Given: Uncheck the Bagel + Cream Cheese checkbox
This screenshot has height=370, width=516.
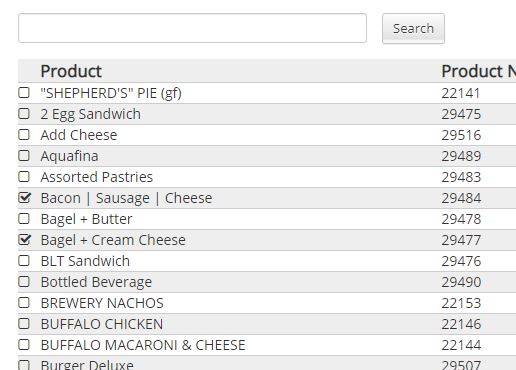Looking at the screenshot, I should tap(24, 239).
